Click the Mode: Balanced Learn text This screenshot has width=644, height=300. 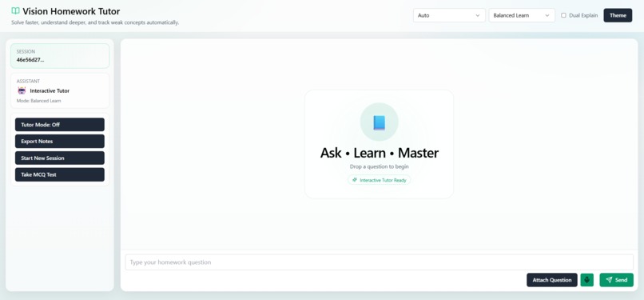click(x=38, y=101)
